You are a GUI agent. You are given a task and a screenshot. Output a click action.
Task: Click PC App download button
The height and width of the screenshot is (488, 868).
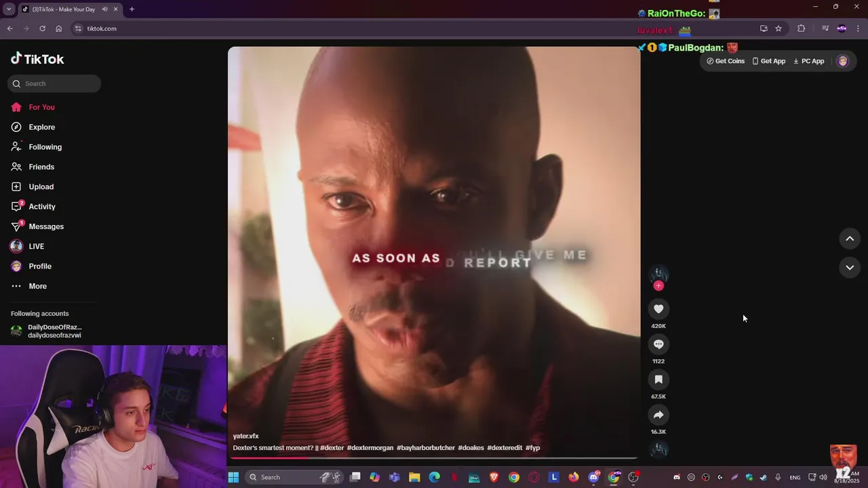click(x=808, y=61)
